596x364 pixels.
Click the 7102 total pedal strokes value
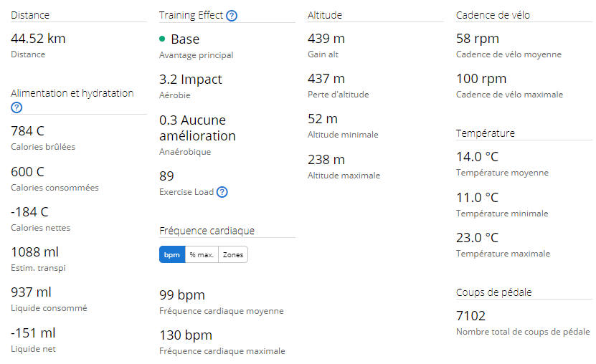click(470, 316)
